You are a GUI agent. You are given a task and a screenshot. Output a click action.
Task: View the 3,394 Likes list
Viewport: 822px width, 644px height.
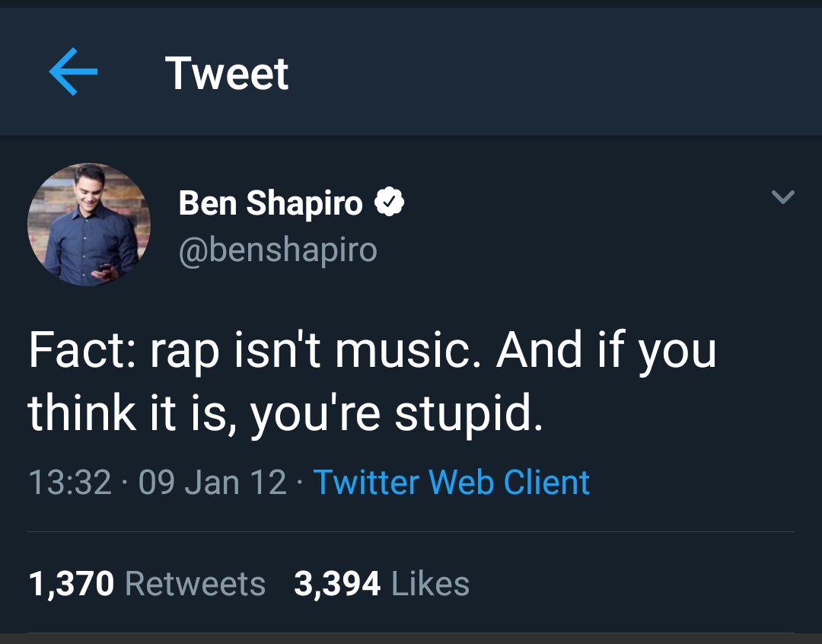(381, 584)
